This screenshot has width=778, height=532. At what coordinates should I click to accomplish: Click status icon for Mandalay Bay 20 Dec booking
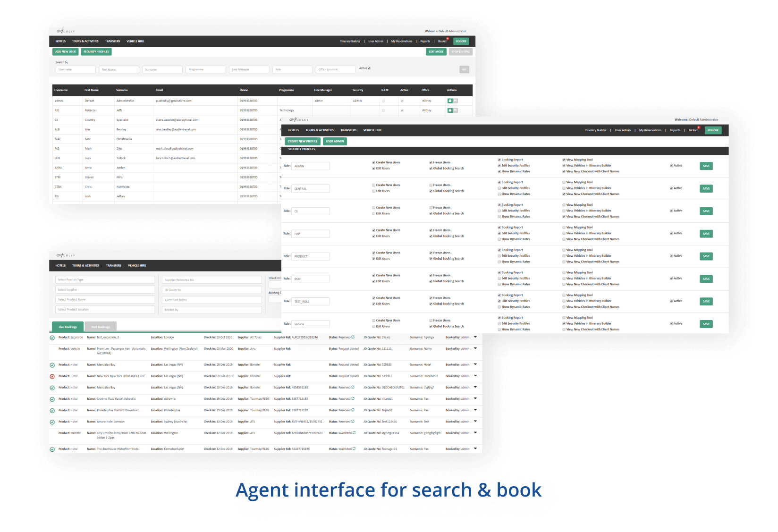pyautogui.click(x=52, y=388)
